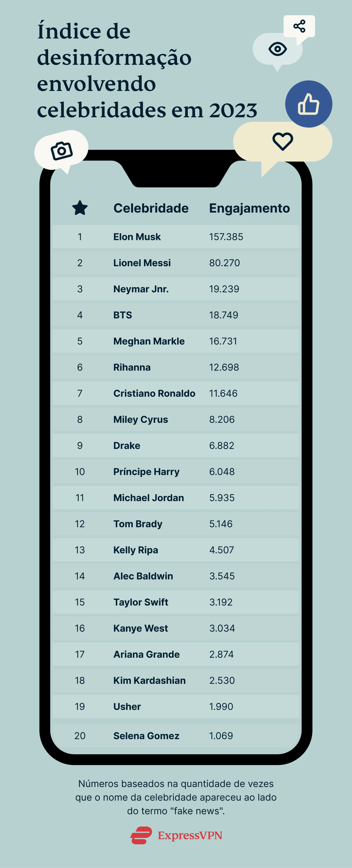Click the "fake news" footnote text
This screenshot has height=868, width=352.
[176, 797]
